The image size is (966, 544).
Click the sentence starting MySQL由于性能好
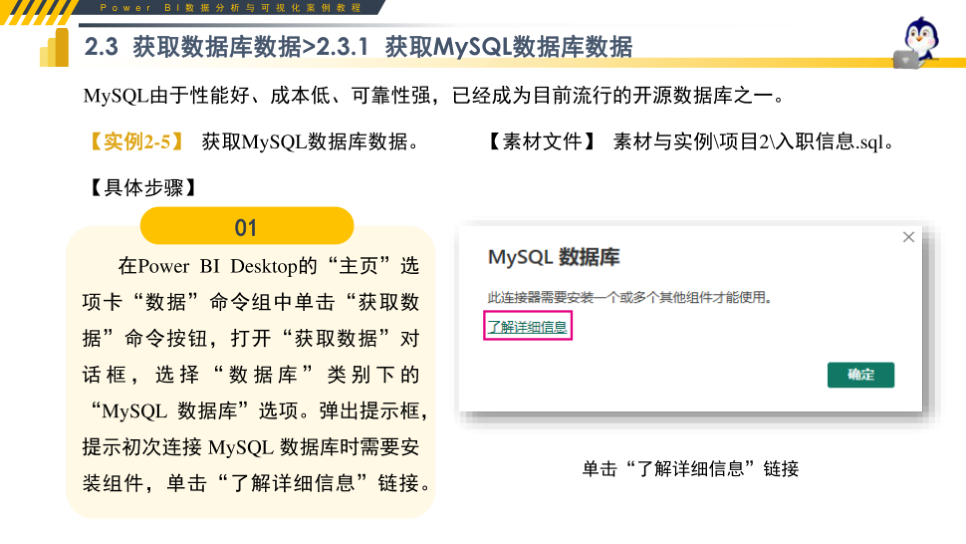click(434, 95)
